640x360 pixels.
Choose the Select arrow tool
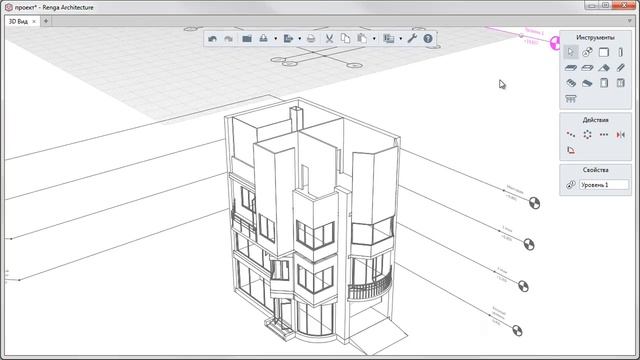pos(571,52)
